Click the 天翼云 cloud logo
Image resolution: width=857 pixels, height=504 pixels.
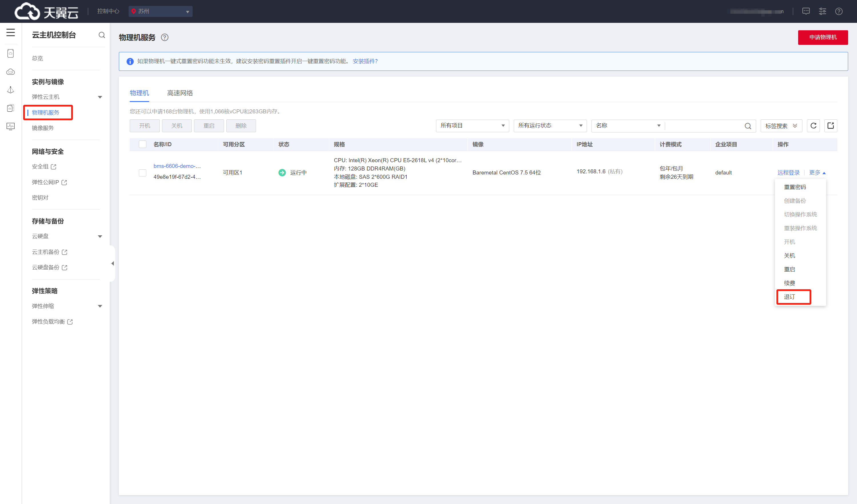(x=47, y=11)
